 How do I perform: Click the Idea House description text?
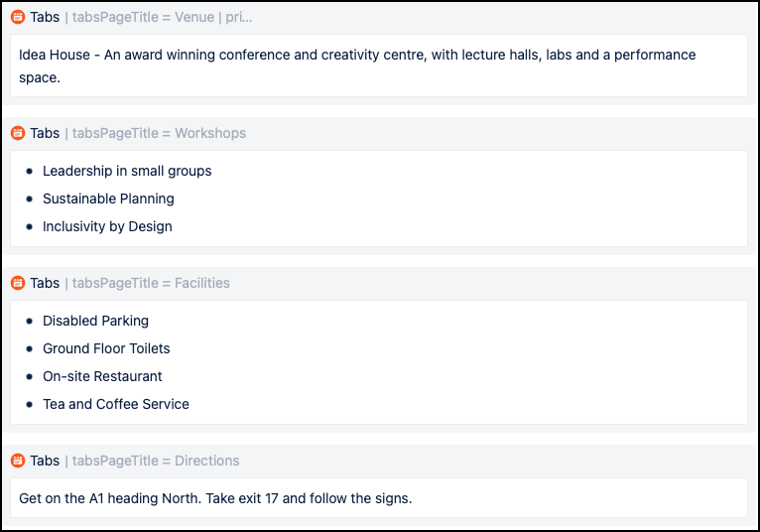point(357,66)
